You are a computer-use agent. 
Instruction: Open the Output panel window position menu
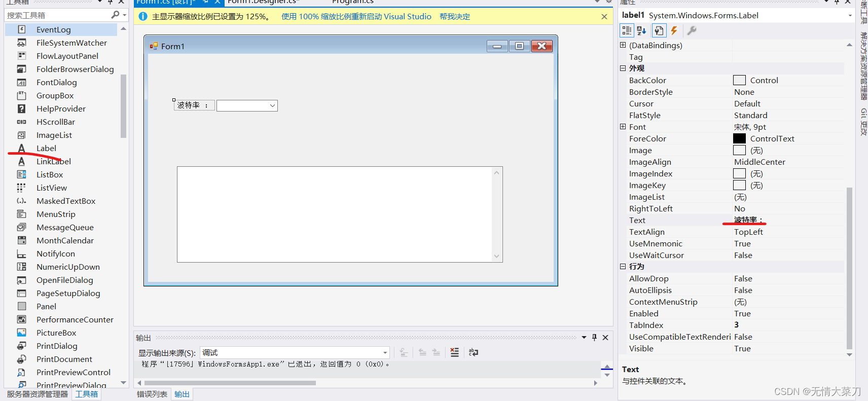point(584,337)
